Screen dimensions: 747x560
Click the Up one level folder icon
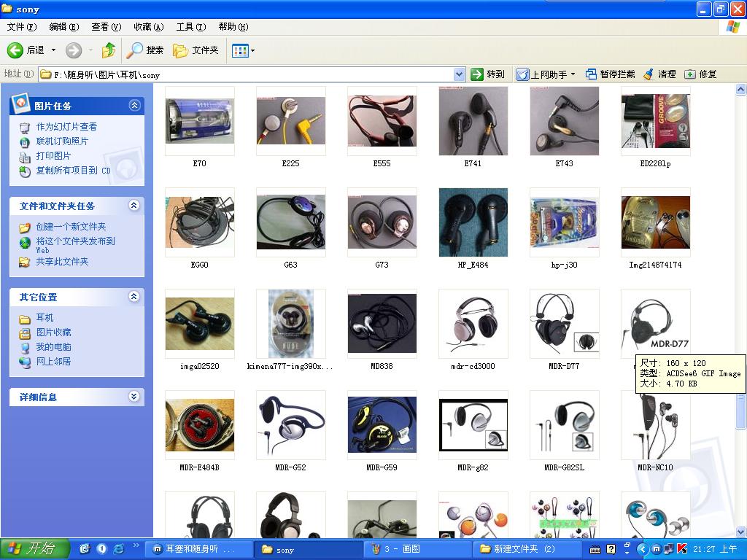(109, 50)
